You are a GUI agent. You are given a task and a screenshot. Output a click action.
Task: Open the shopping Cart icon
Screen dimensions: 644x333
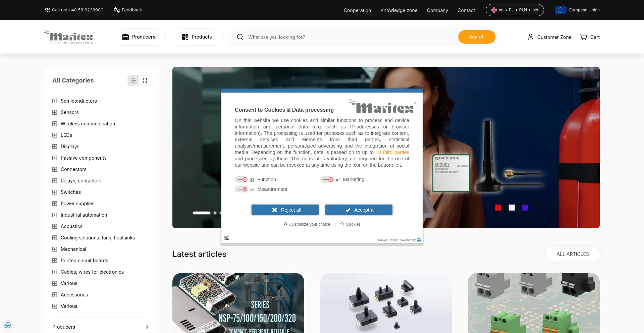coord(583,37)
